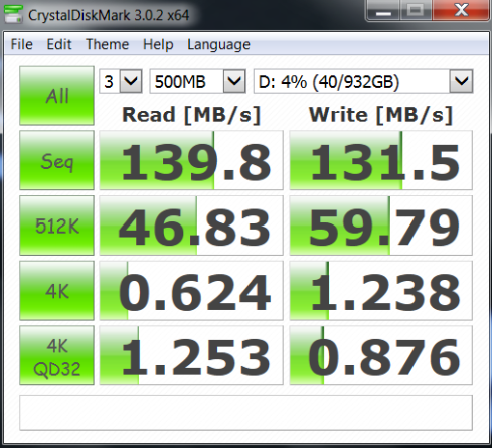Run all benchmarks with All button
The height and width of the screenshot is (448, 492).
coord(57,96)
